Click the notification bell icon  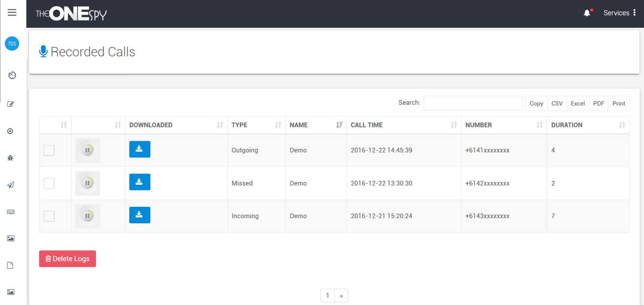pyautogui.click(x=587, y=13)
